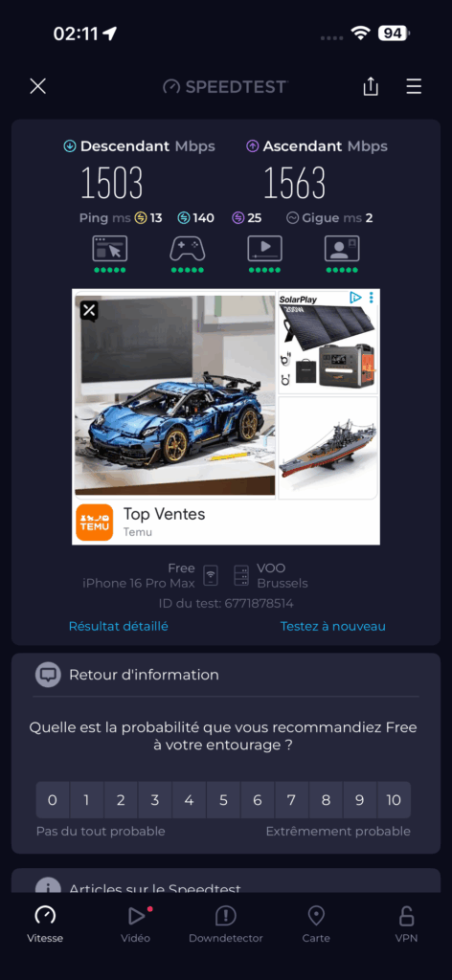
Task: Select rating 5 in recommendation scale
Action: click(x=223, y=800)
